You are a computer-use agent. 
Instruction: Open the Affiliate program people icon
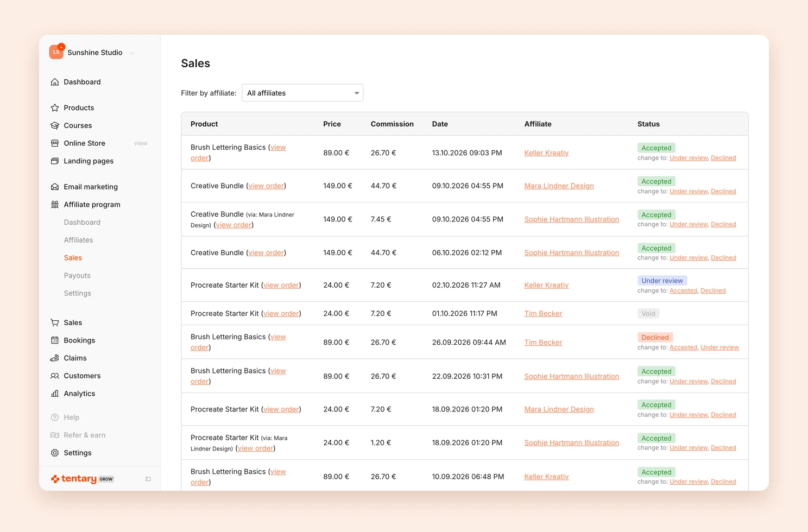coord(55,205)
